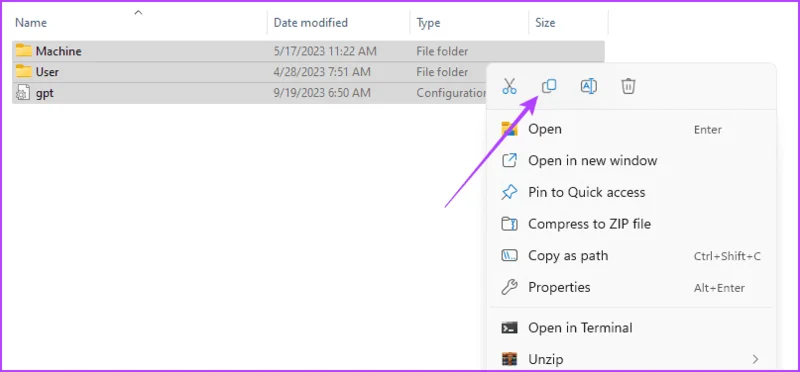
Task: Click the Copy as path icon
Action: [x=509, y=256]
